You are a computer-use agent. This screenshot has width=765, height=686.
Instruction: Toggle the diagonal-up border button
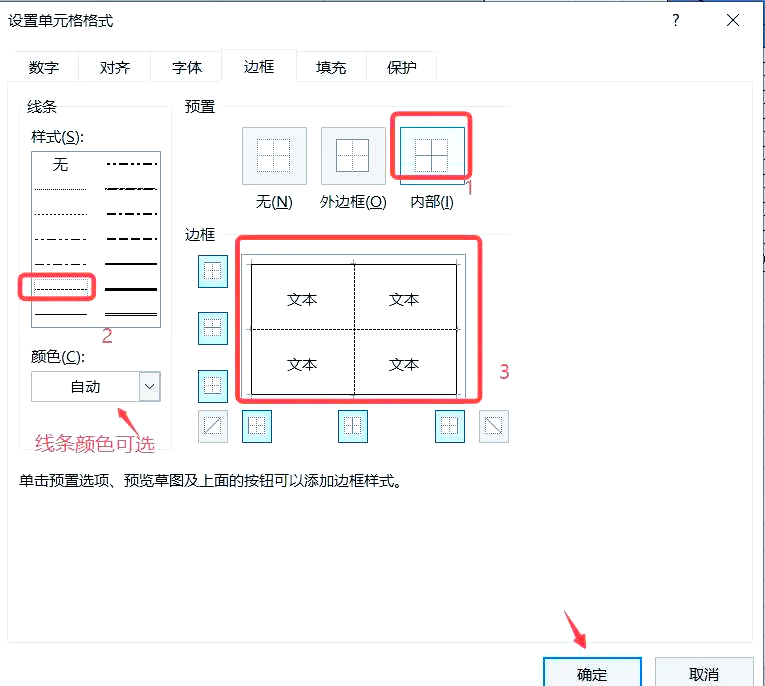tap(213, 426)
